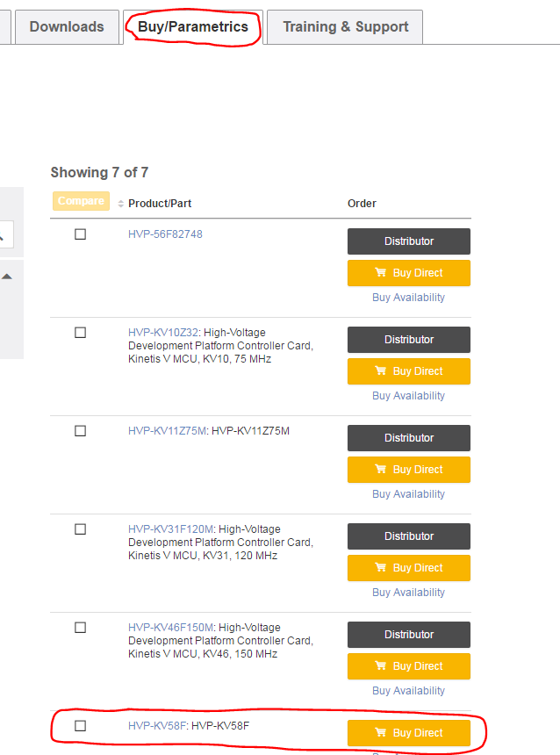Click Distributor button for HVP-KV31F120M
560x755 pixels.
pos(409,536)
